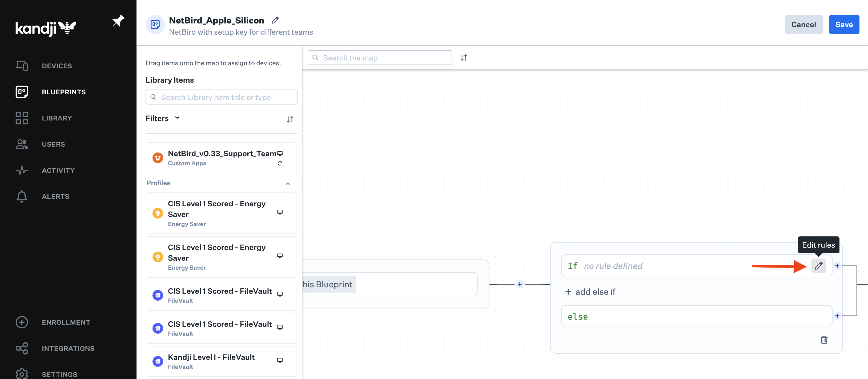Click the map sort arrows icon

[464, 58]
